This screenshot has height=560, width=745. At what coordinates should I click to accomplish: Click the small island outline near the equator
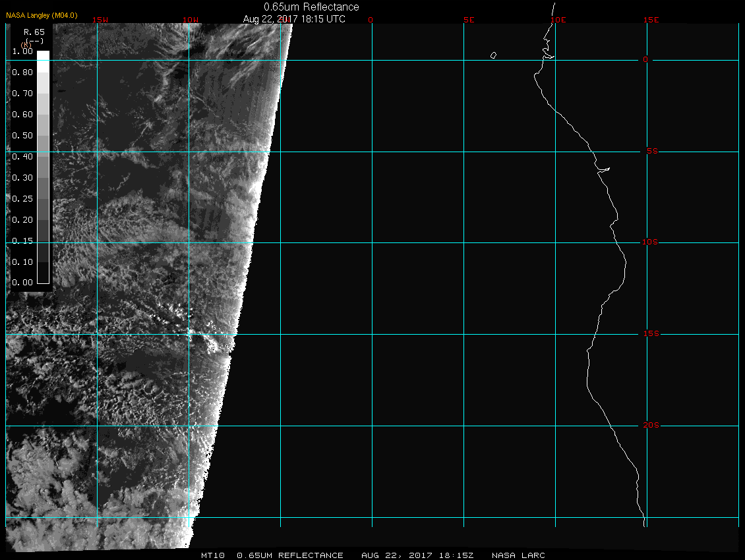[x=494, y=55]
